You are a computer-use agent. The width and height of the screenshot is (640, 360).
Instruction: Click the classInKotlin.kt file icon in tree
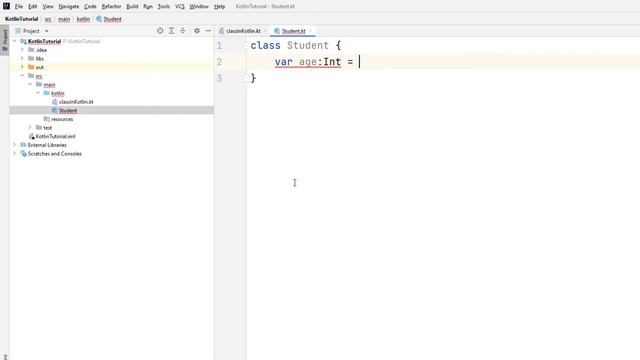tap(54, 102)
